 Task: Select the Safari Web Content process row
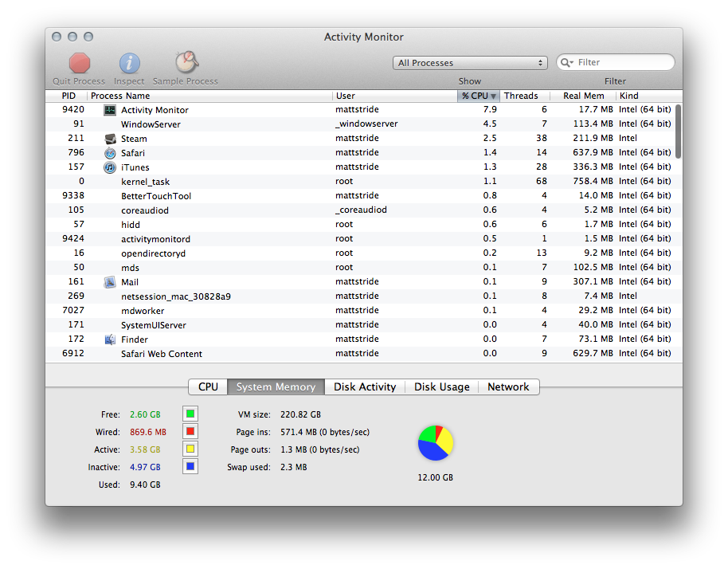pyautogui.click(x=360, y=354)
